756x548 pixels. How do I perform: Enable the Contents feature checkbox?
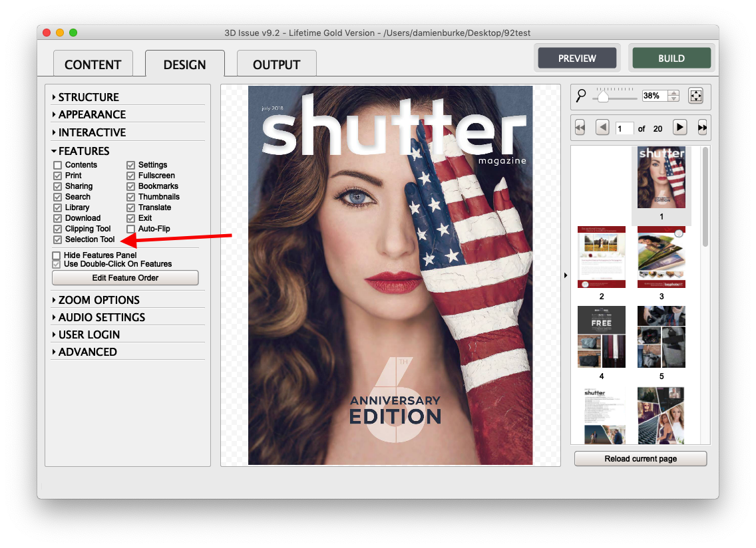coord(57,165)
